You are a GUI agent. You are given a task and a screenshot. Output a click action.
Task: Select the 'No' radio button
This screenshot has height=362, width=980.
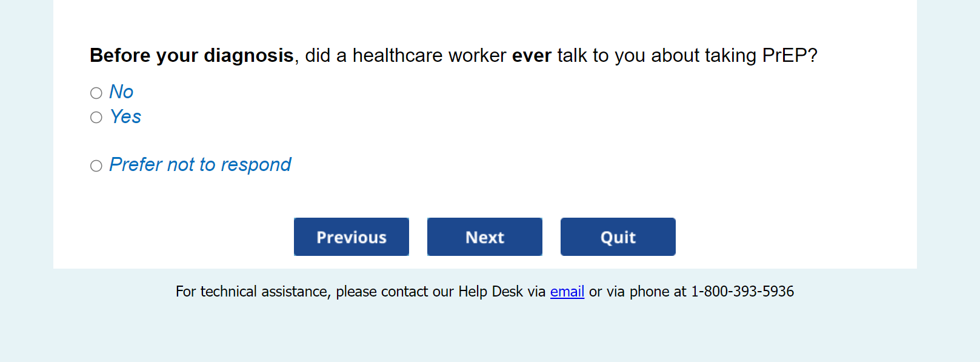point(96,93)
